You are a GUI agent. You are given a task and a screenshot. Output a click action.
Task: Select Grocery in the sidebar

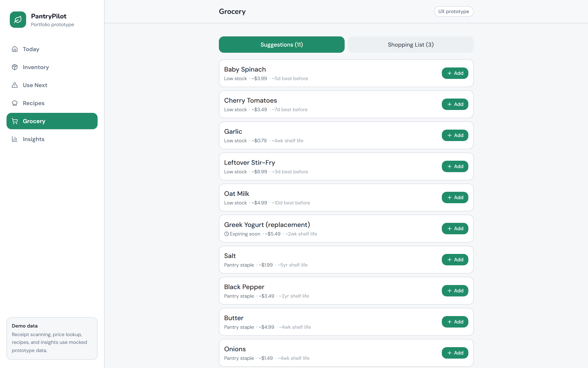[x=52, y=121]
